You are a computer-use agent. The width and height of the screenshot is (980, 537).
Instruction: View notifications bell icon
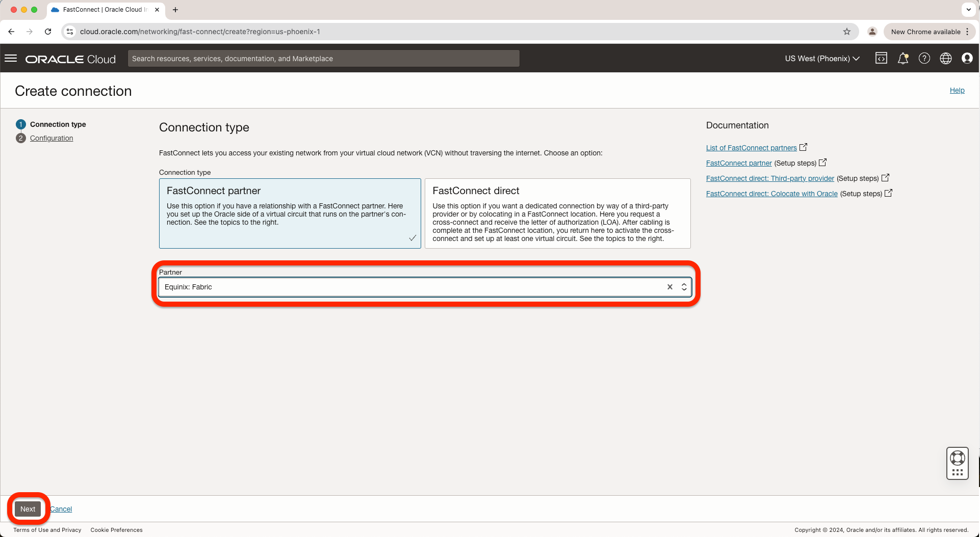point(903,59)
